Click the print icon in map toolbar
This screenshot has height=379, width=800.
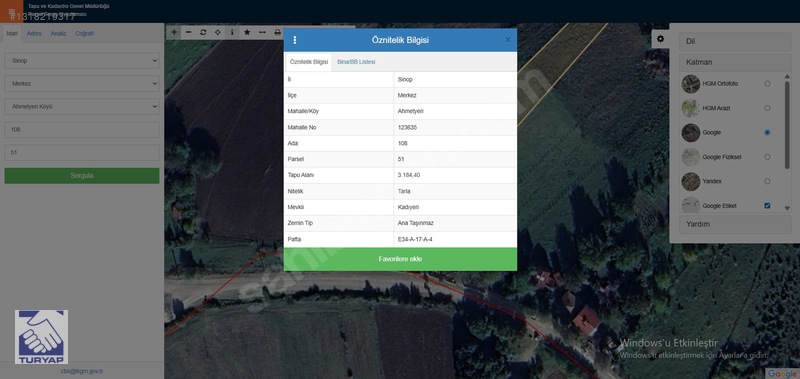[278, 32]
